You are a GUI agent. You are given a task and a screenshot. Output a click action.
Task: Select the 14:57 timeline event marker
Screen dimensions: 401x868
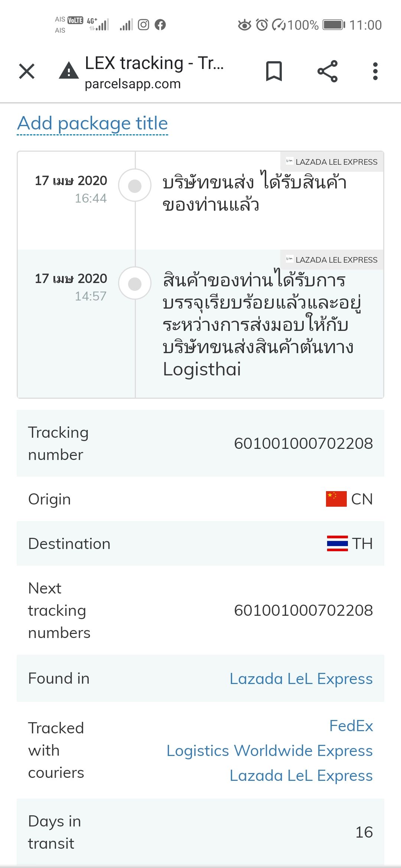[x=135, y=283]
